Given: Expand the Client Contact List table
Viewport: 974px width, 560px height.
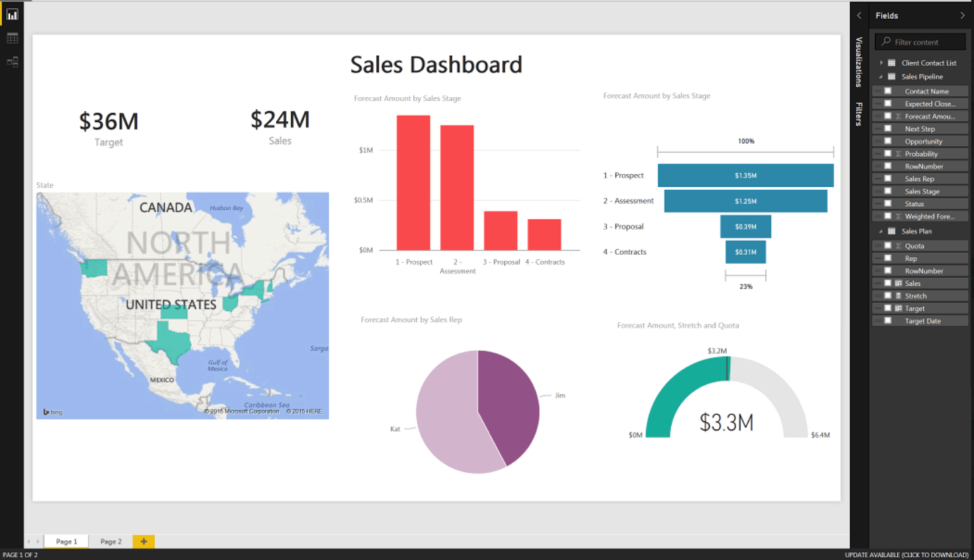Looking at the screenshot, I should (882, 63).
